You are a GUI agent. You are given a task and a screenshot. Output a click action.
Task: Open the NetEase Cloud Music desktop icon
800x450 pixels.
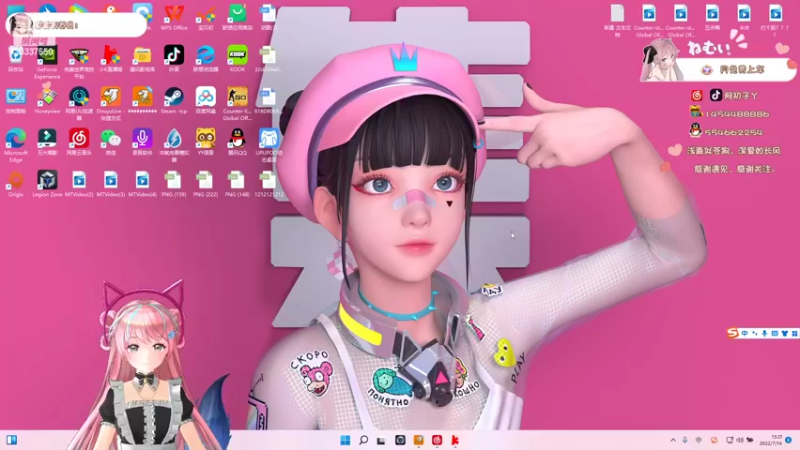[x=79, y=142]
